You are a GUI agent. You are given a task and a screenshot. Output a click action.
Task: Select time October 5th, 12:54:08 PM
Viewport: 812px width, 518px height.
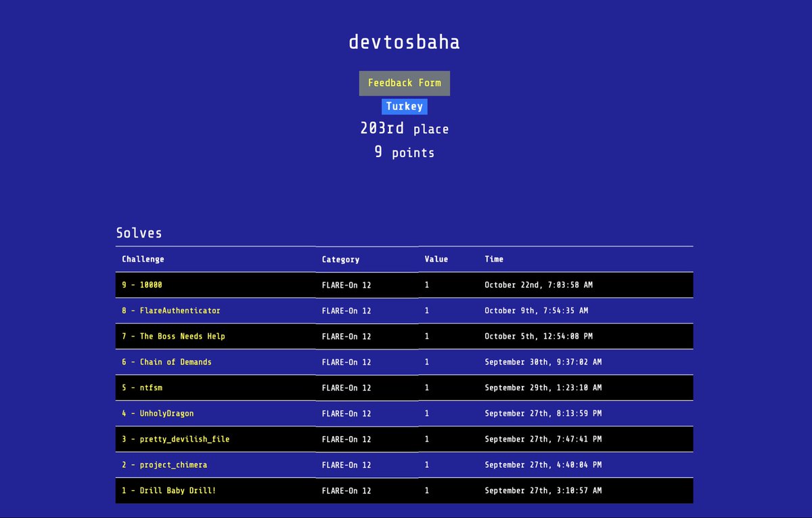pyautogui.click(x=539, y=337)
